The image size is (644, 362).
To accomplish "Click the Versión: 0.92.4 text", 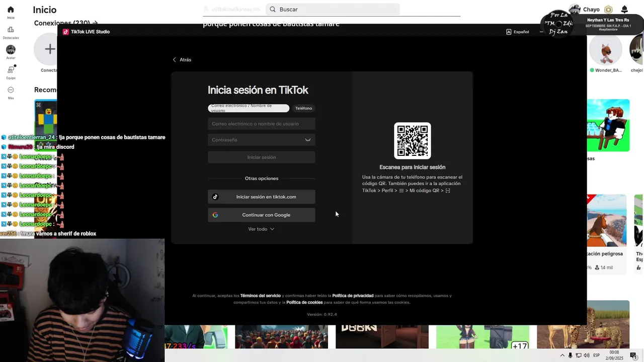I will (322, 314).
